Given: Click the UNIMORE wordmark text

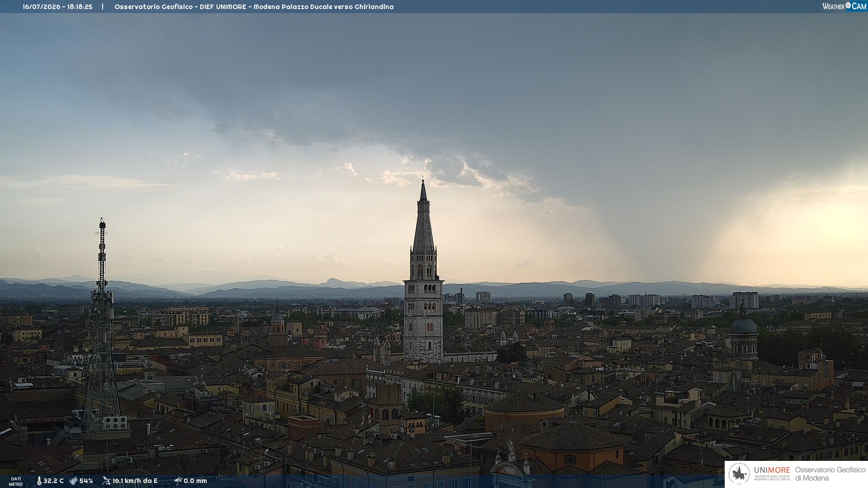Looking at the screenshot, I should point(772,470).
